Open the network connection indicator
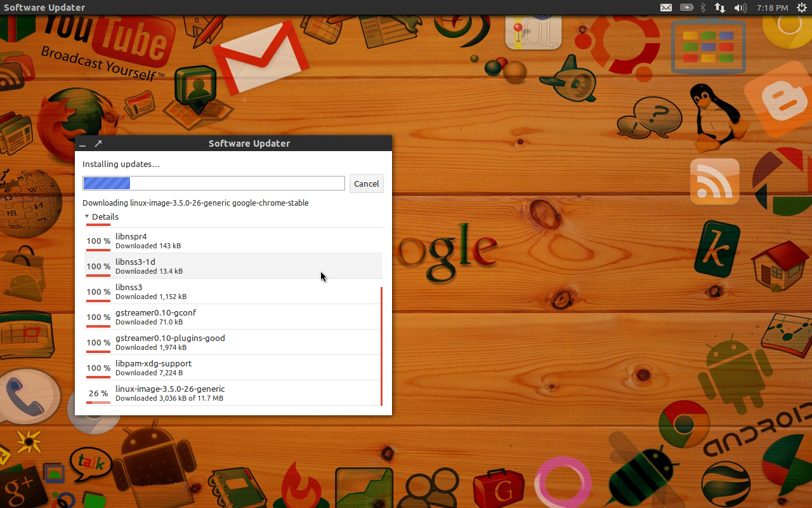Image resolution: width=812 pixels, height=508 pixels. coord(720,8)
